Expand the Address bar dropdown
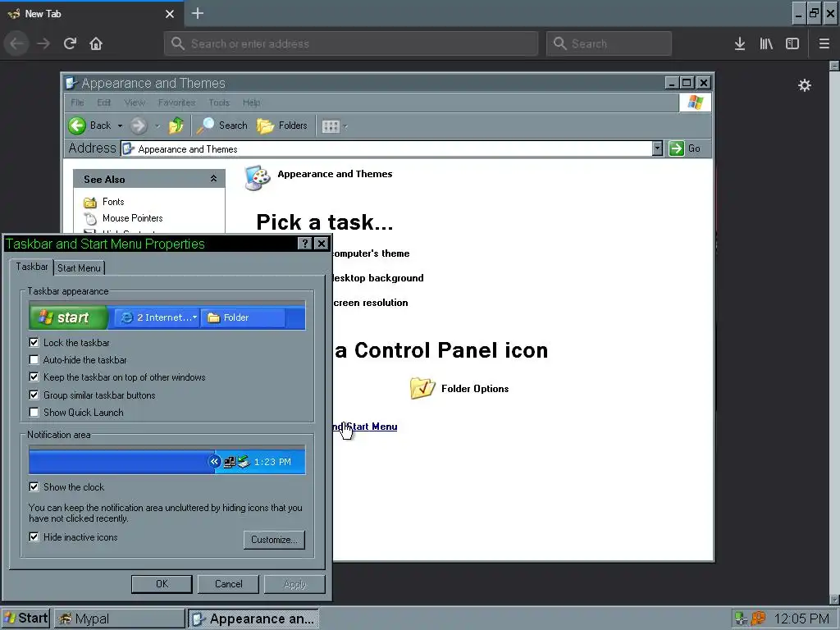This screenshot has width=840, height=630. [657, 148]
